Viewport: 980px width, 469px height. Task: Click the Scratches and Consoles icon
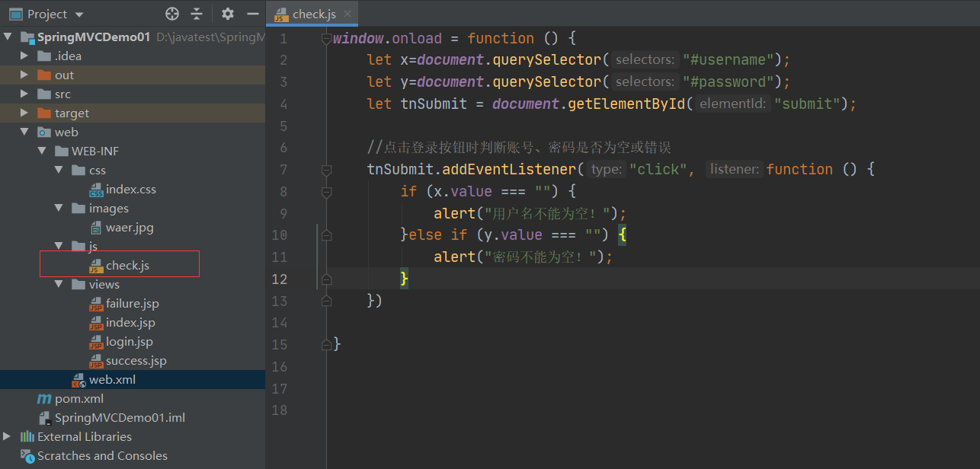27,455
